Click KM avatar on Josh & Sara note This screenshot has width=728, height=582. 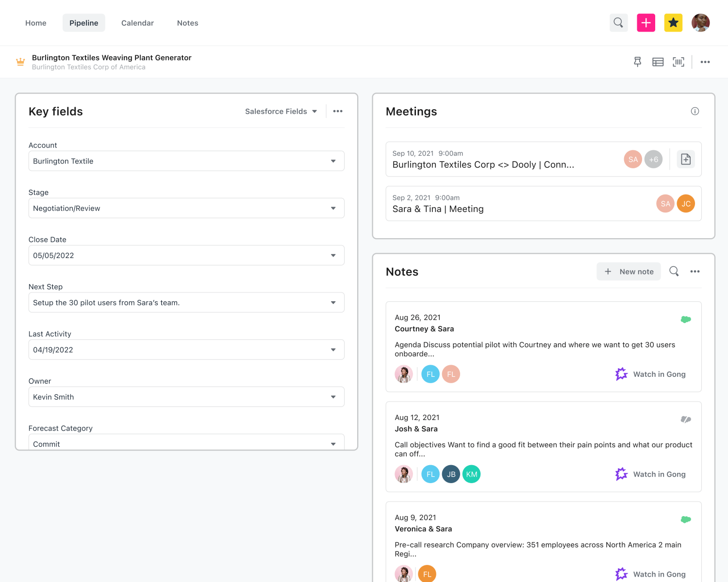pyautogui.click(x=471, y=474)
